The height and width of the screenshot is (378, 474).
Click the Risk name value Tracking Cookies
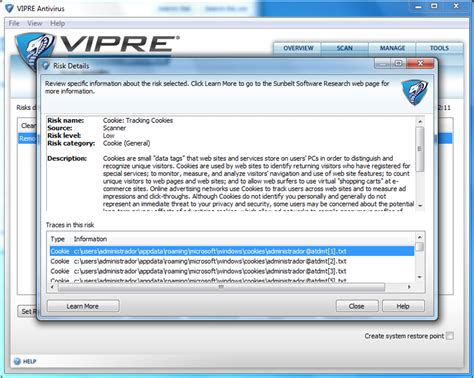tap(138, 120)
